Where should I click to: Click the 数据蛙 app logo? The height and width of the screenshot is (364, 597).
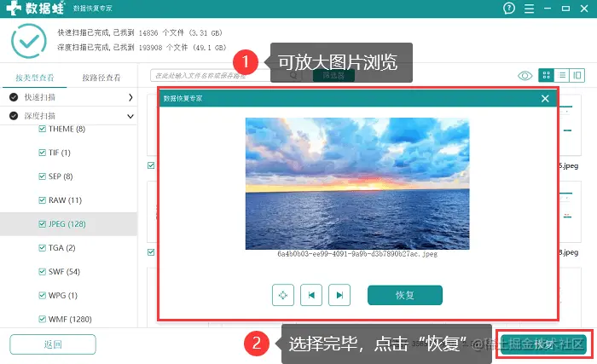click(36, 8)
